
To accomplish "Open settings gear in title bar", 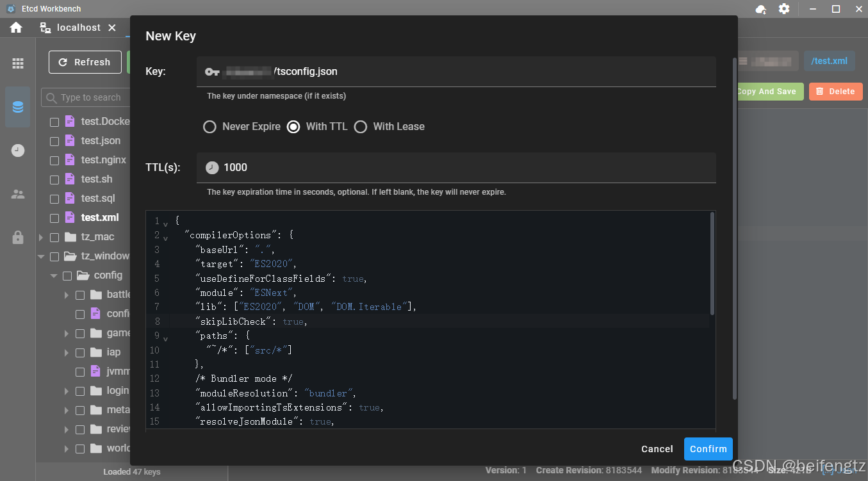I will 784,9.
